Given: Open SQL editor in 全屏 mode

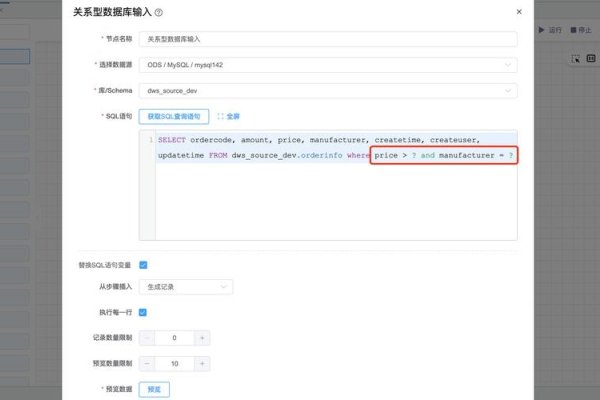Looking at the screenshot, I should (228, 116).
